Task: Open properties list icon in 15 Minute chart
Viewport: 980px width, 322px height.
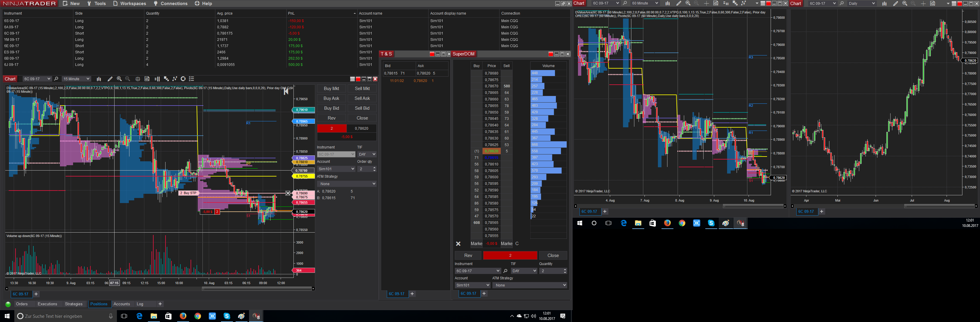Action: click(x=192, y=79)
